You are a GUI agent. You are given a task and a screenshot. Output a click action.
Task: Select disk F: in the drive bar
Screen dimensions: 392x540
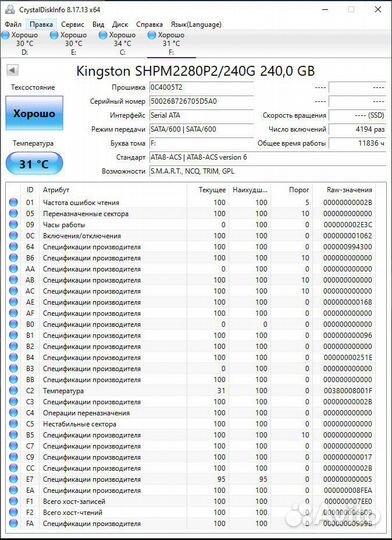(171, 43)
